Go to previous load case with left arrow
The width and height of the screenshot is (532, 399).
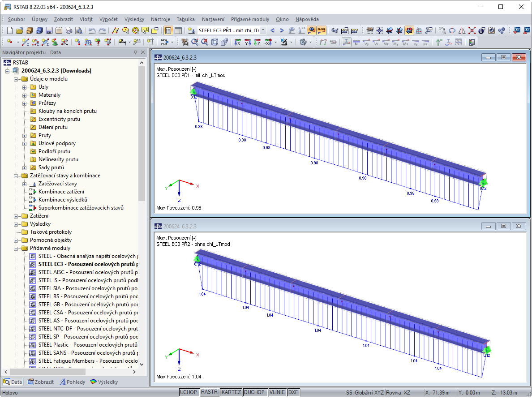(272, 30)
